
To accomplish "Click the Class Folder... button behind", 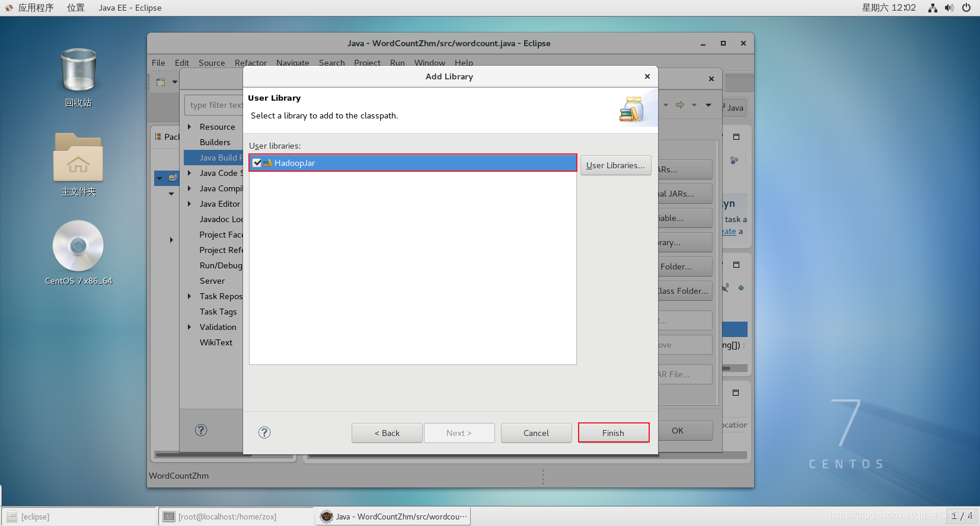I will point(685,291).
